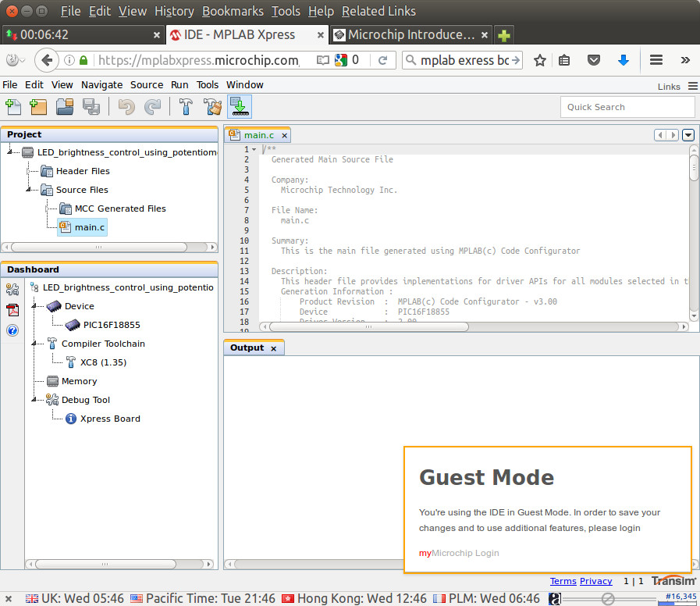Select the main.c editor tab
The height and width of the screenshot is (606, 700).
tap(259, 135)
